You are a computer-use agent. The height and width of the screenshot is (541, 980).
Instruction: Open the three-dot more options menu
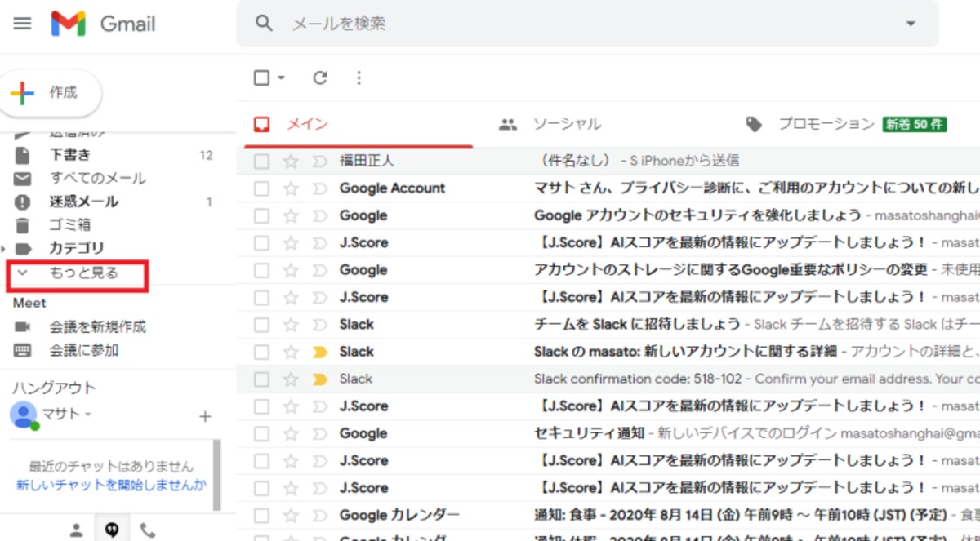pos(358,78)
